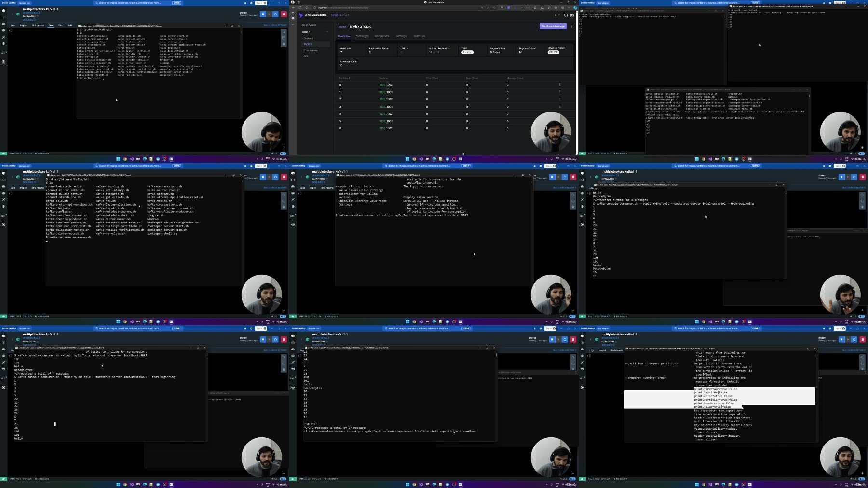Follow the Topics breadcrumb link before myExpTopic
868x488 pixels.
342,27
